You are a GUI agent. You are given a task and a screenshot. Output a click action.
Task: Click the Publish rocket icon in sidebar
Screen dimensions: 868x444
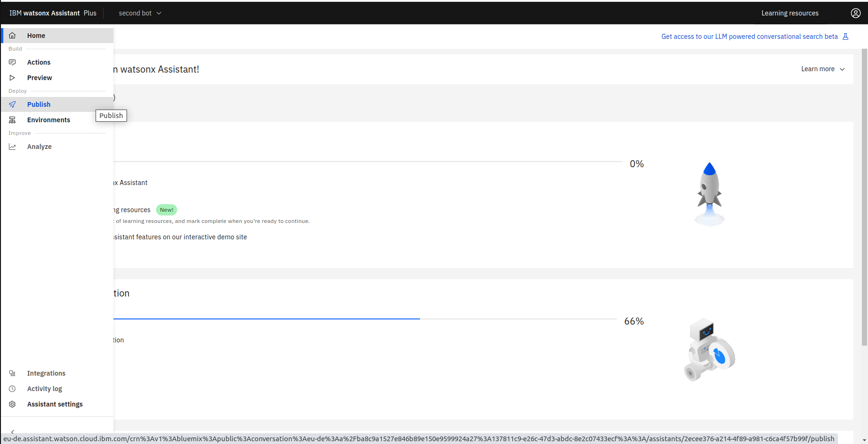(x=12, y=104)
